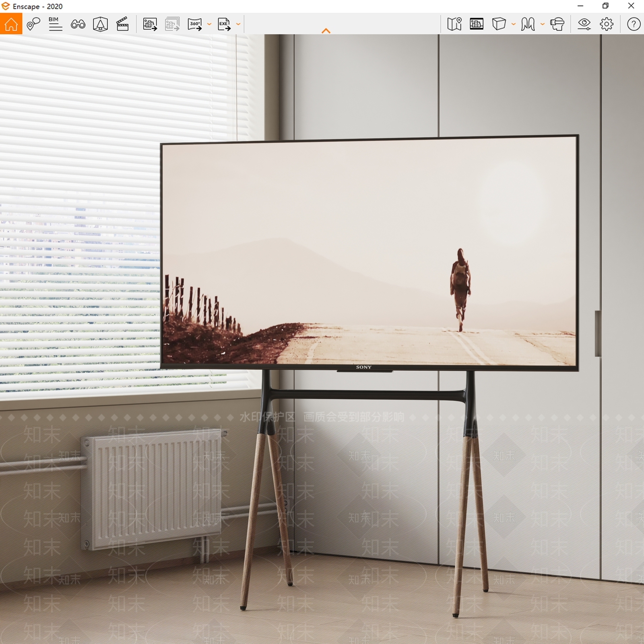
Task: Click the cube projection mode icon
Action: [x=499, y=24]
